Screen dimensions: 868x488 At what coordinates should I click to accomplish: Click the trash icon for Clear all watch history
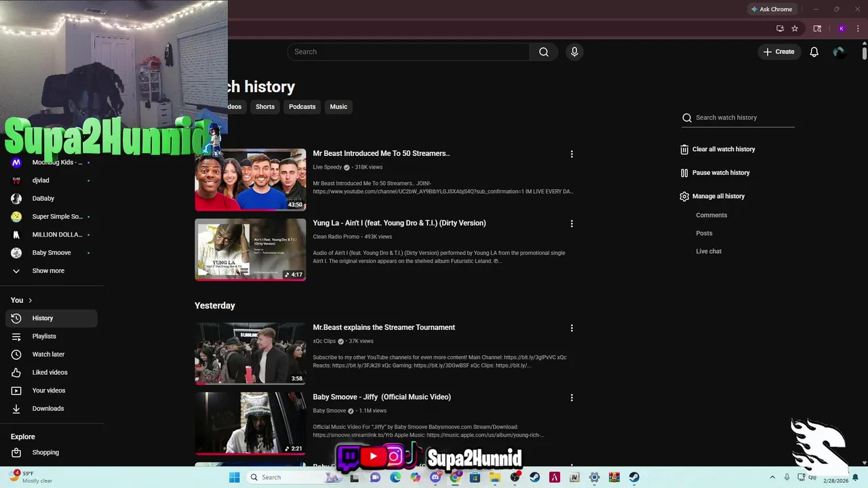(x=684, y=149)
